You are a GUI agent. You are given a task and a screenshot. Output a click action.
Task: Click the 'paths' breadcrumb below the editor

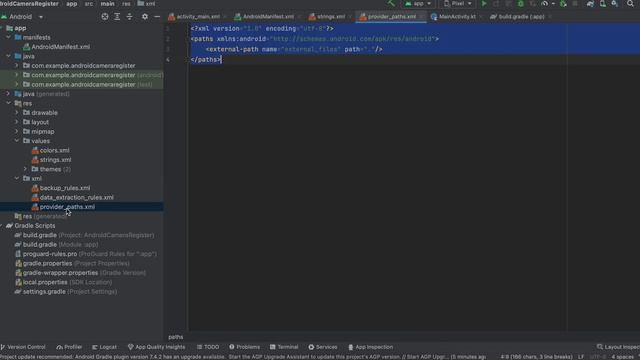[x=176, y=337]
